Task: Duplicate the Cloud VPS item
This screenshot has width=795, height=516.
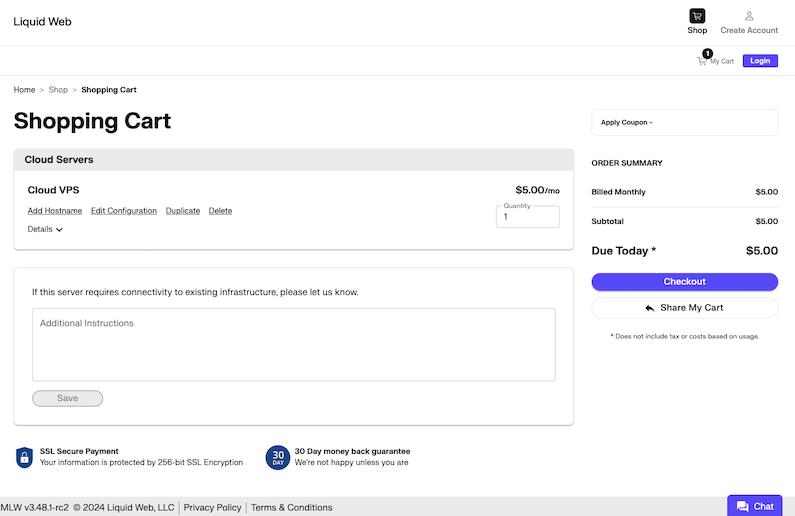Action: click(183, 211)
